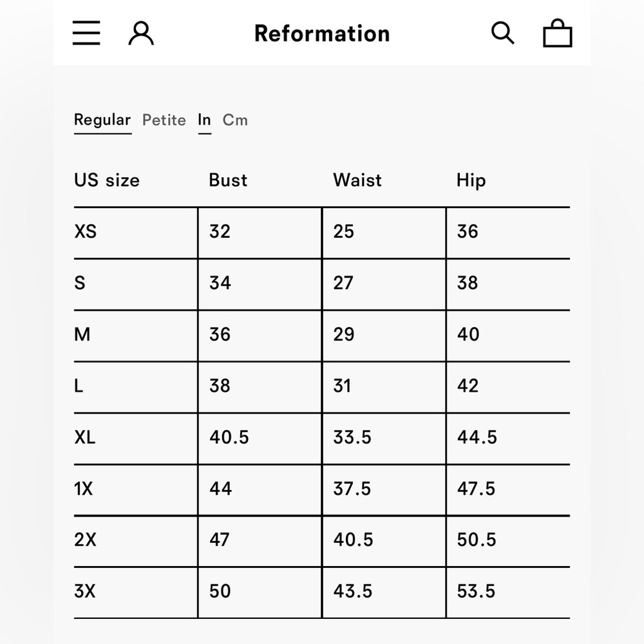This screenshot has height=644, width=644.
Task: Click the Waist column header
Action: [x=357, y=180]
